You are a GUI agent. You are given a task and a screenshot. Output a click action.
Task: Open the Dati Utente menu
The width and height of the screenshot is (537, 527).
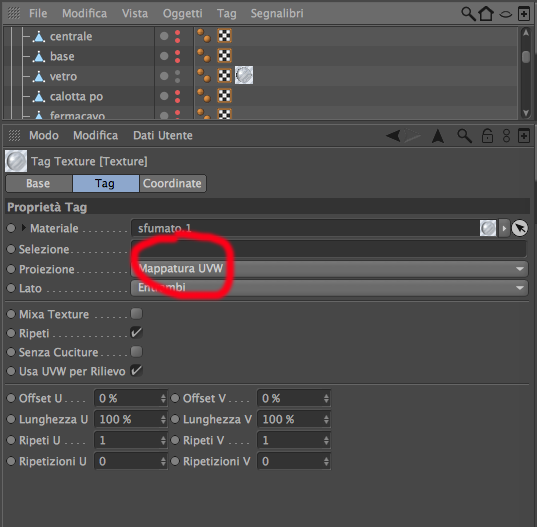click(x=163, y=136)
